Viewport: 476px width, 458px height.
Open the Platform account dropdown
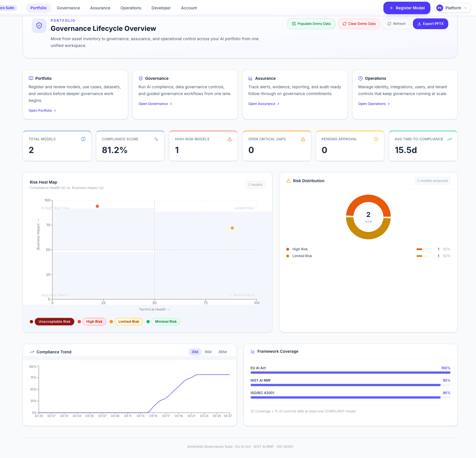[452, 8]
